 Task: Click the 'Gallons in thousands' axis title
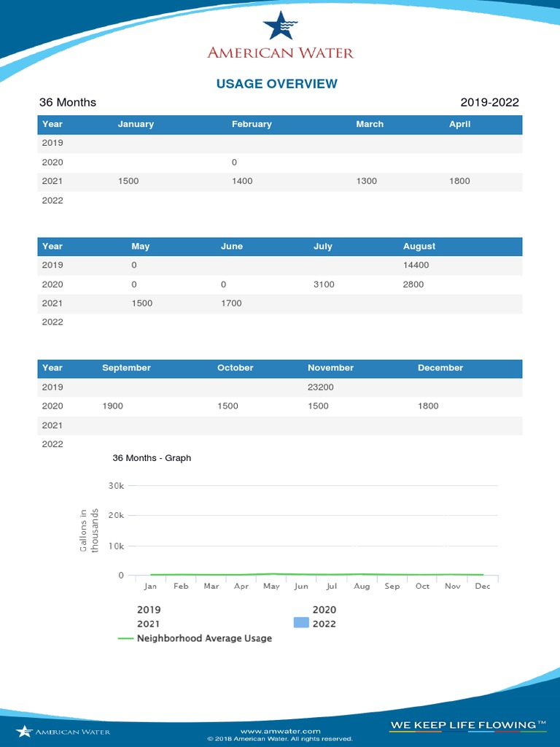[x=89, y=530]
